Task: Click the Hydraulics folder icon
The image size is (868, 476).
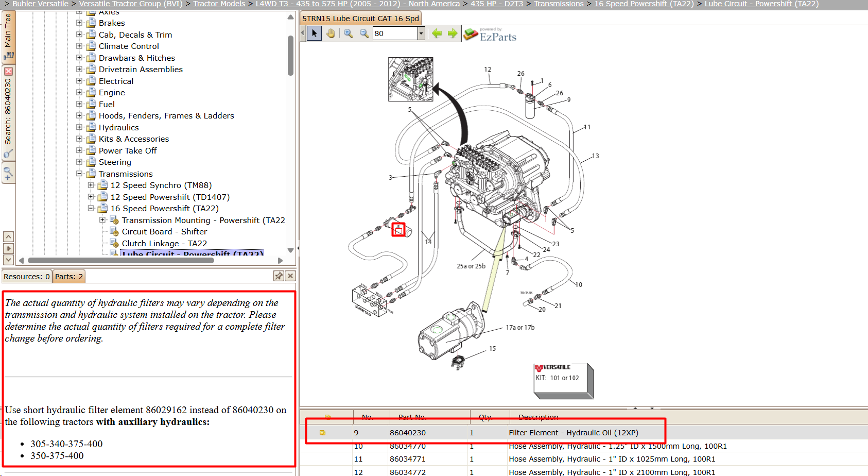Action: 91,127
